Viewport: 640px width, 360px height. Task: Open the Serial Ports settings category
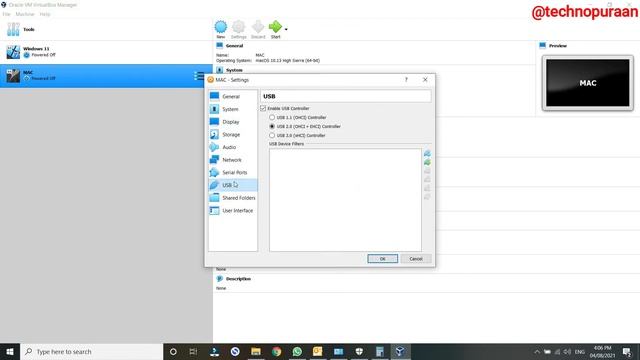point(233,172)
